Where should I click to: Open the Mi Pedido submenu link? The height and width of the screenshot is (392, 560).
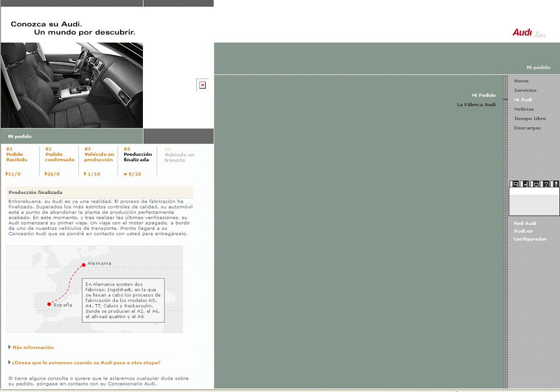click(483, 95)
